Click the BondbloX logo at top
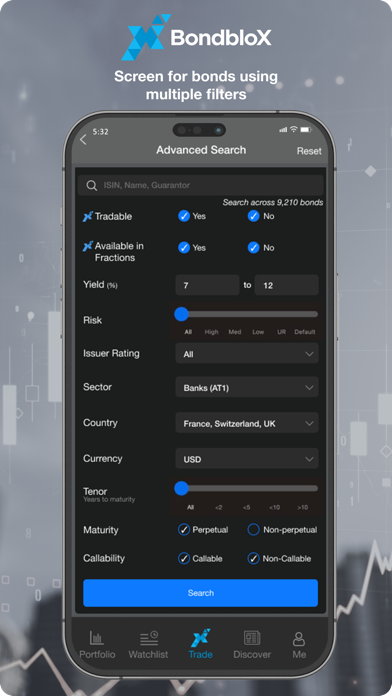 196,37
